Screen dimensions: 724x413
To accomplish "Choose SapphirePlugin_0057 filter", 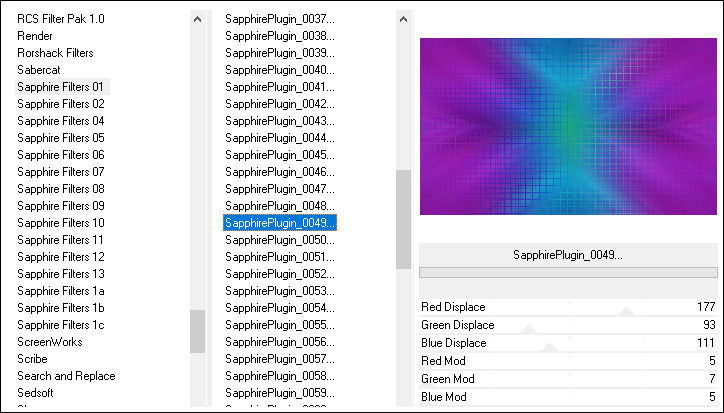I will (x=280, y=359).
